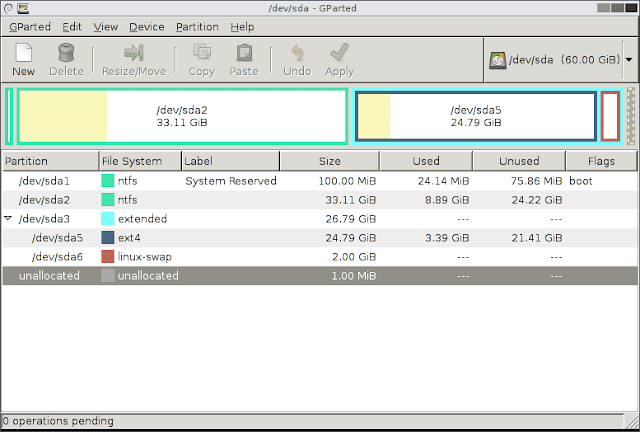Click the 33.11 GiB size cell in the list

351,200
